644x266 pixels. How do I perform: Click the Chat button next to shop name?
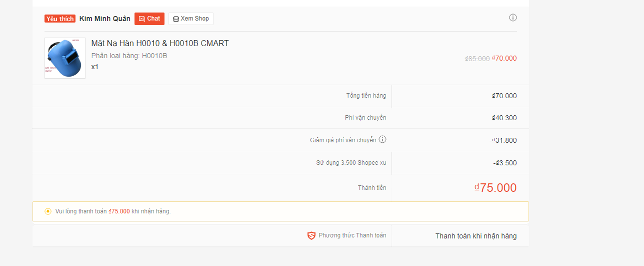coord(149,19)
